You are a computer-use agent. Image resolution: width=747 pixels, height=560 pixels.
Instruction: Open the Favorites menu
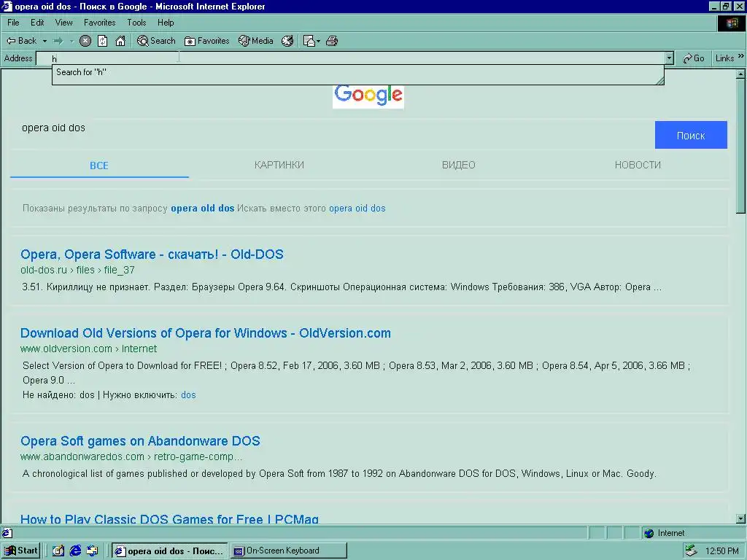coord(99,23)
